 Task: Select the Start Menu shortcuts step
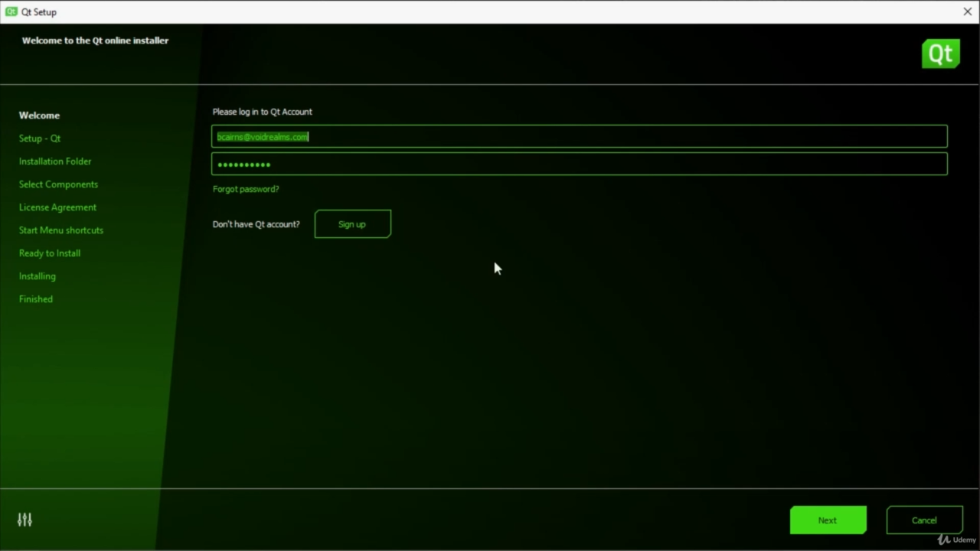(61, 230)
